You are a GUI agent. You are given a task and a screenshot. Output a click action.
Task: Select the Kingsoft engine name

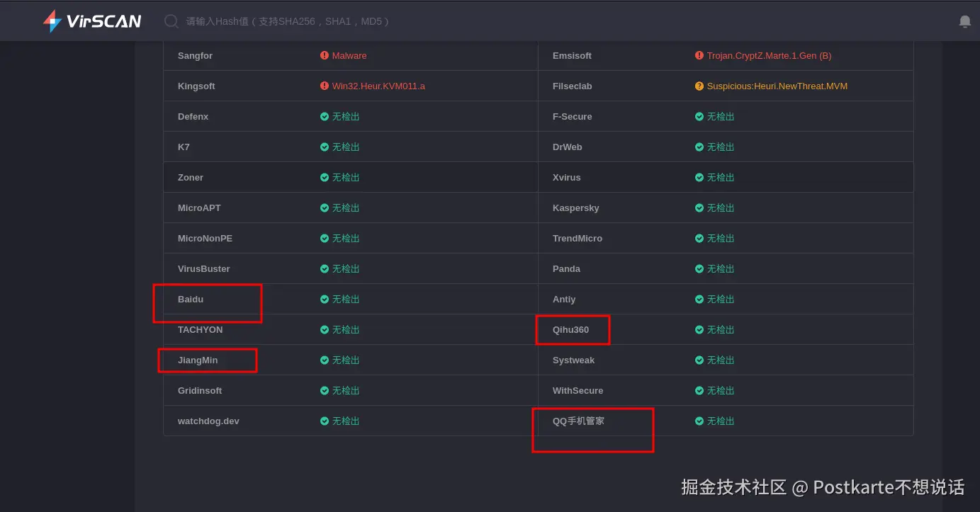pos(196,86)
